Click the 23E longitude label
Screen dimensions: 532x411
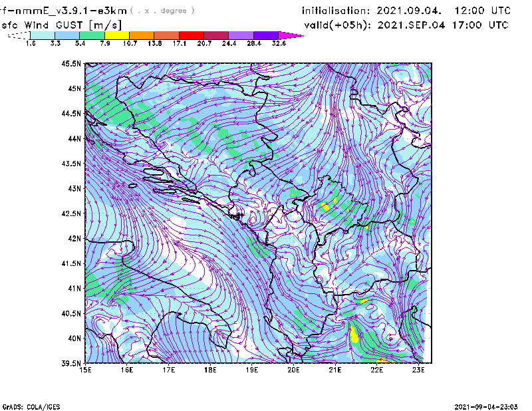point(418,370)
